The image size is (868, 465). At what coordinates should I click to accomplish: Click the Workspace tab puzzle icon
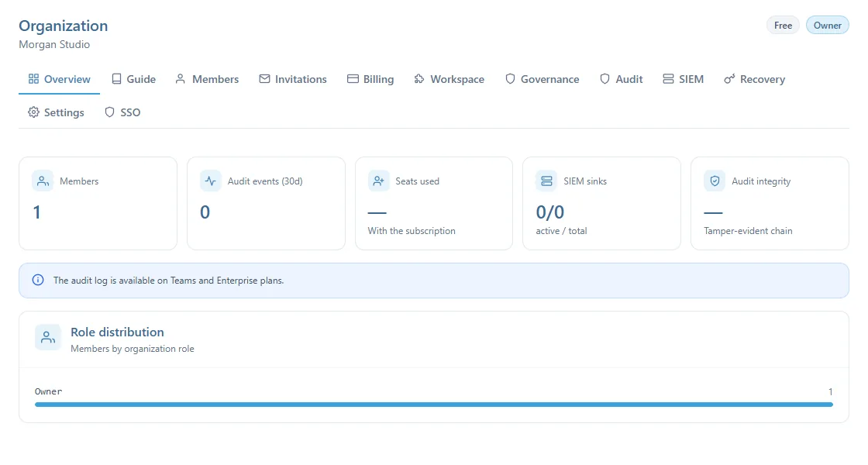(x=419, y=78)
